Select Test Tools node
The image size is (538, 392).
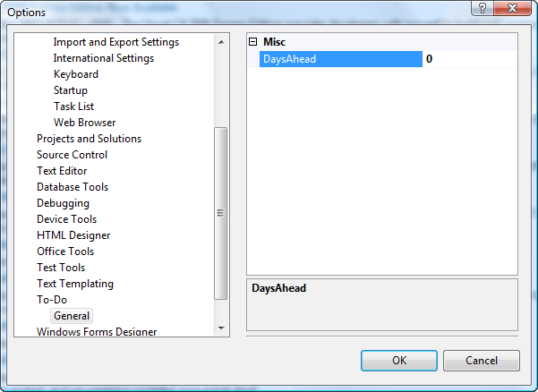coord(61,268)
